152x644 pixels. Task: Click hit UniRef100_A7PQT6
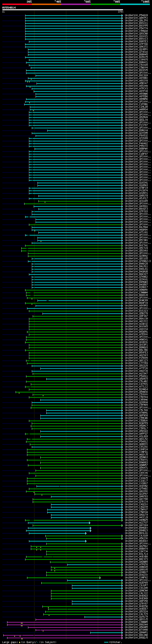coord(136,564)
